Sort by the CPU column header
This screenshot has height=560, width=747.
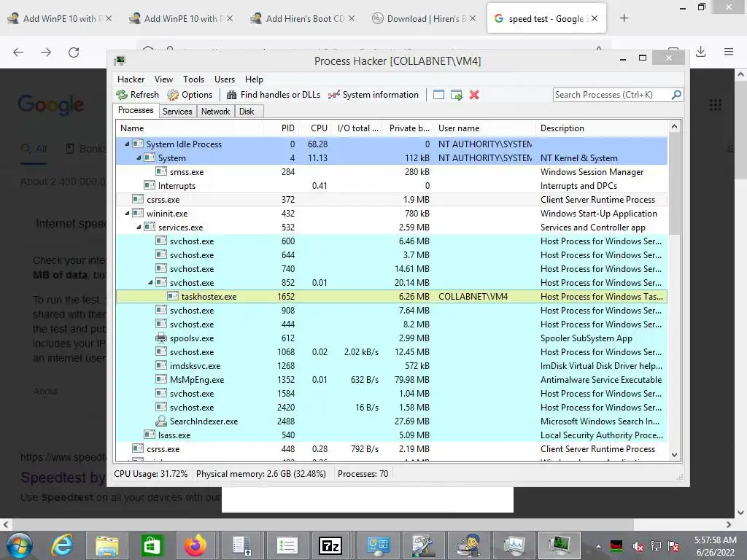315,128
